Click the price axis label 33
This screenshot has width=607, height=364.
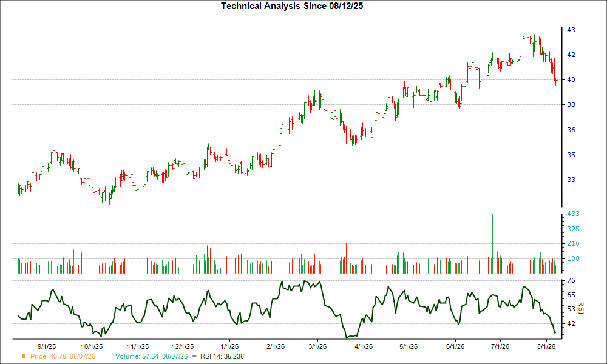tap(571, 180)
